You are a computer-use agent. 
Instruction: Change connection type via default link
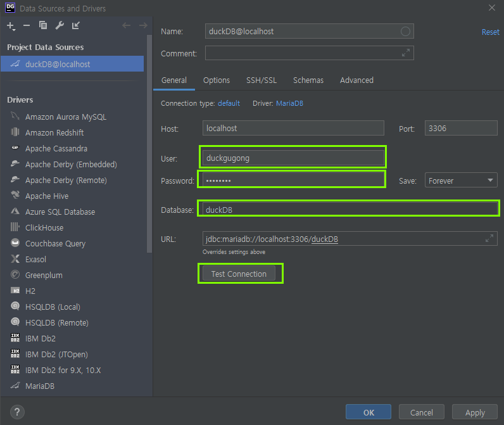coord(229,103)
